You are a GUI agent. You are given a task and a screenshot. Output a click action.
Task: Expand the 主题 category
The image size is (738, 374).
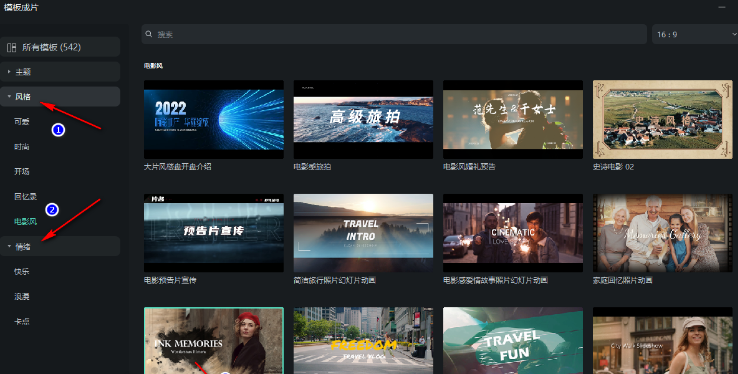click(x=60, y=72)
